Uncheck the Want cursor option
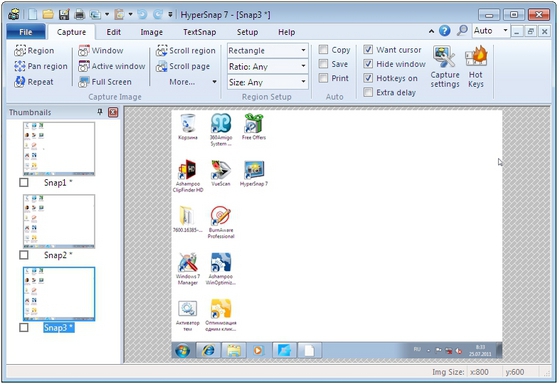The height and width of the screenshot is (384, 560). pos(368,49)
